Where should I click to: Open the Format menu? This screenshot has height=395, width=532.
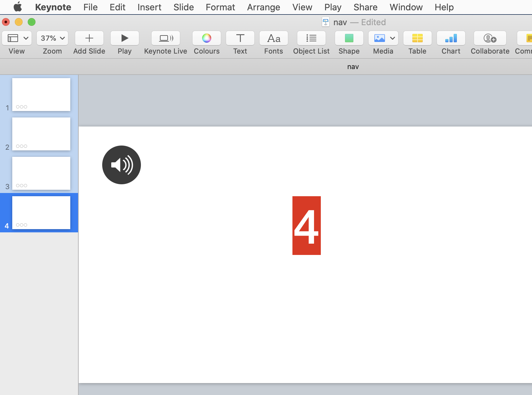click(220, 7)
